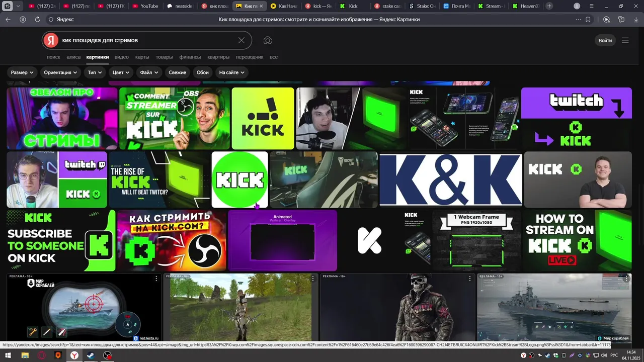Switch to товары search category

pyautogui.click(x=164, y=57)
